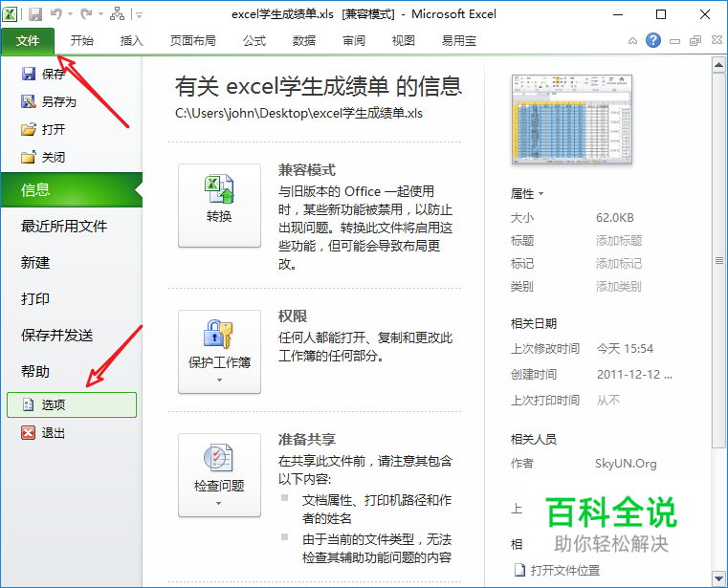The image size is (728, 588).
Task: Restore the workbook window via ribbon icon
Action: 695,41
